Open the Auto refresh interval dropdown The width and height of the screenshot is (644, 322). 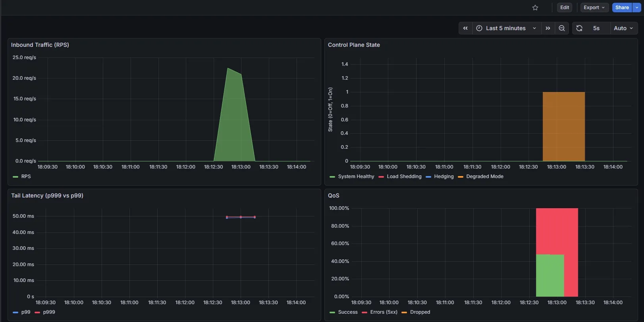tap(623, 28)
